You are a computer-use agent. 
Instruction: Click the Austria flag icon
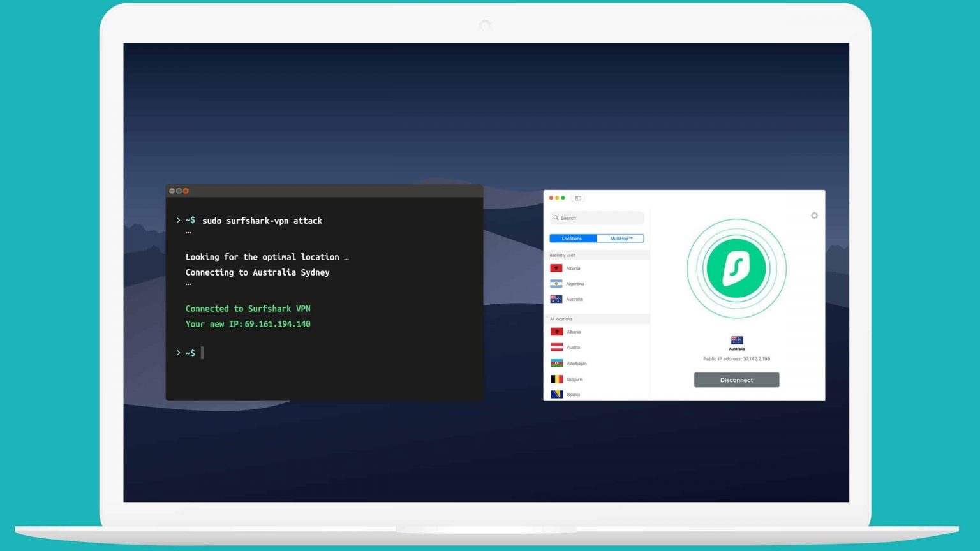pos(557,348)
